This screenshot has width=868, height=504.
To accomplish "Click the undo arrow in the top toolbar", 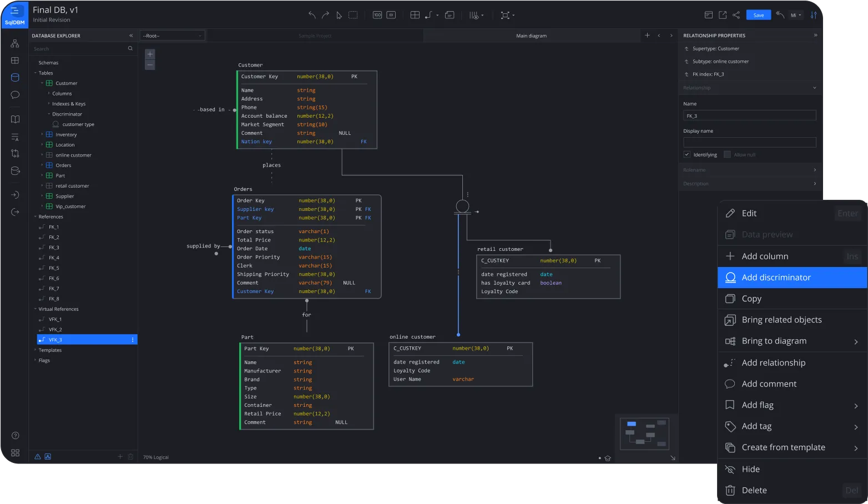I will pos(312,15).
